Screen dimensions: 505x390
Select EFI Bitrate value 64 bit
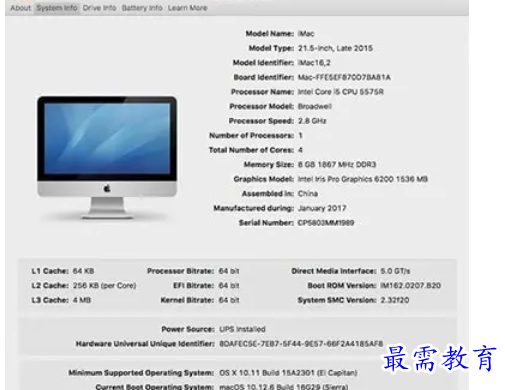coord(229,286)
